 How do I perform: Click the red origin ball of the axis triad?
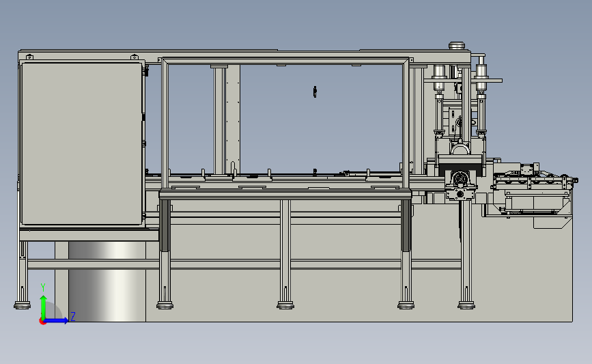tap(42, 322)
